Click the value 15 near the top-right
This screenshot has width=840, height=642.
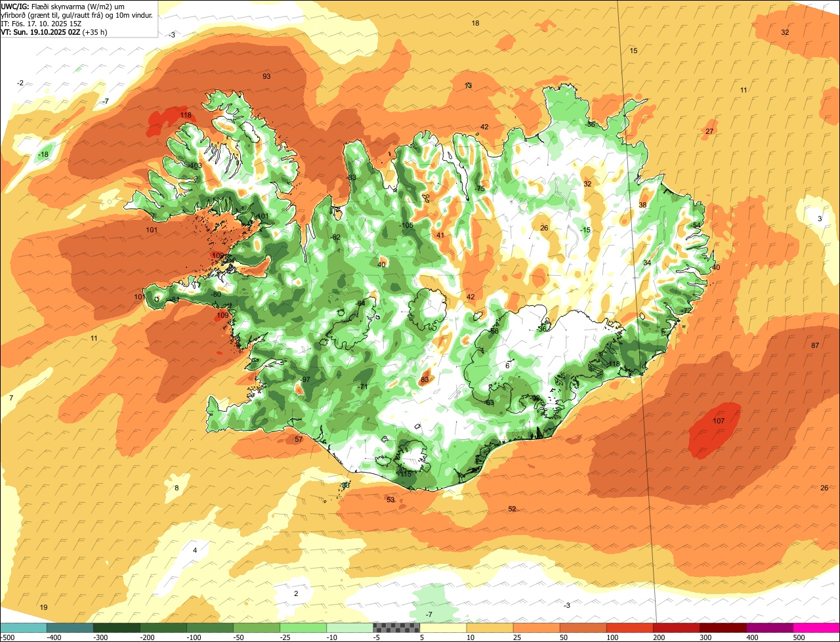pos(633,51)
